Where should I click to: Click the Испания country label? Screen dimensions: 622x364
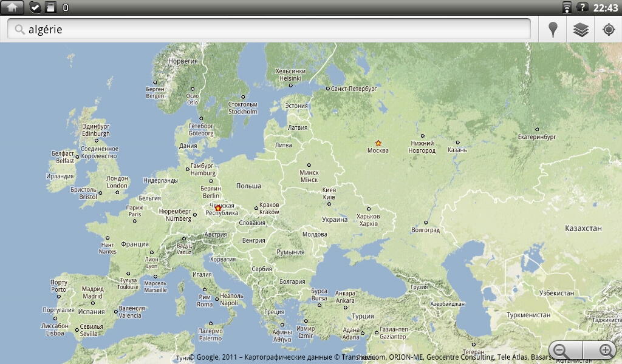[x=91, y=311]
